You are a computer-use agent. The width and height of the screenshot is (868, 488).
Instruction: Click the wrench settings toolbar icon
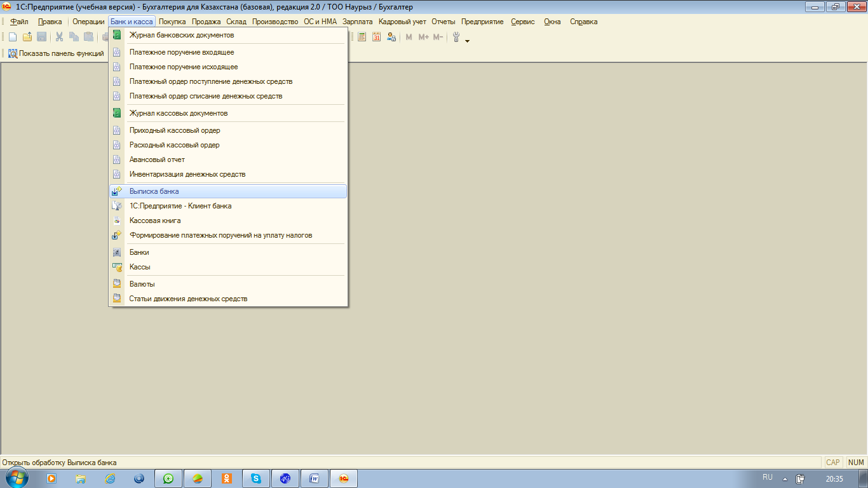456,37
